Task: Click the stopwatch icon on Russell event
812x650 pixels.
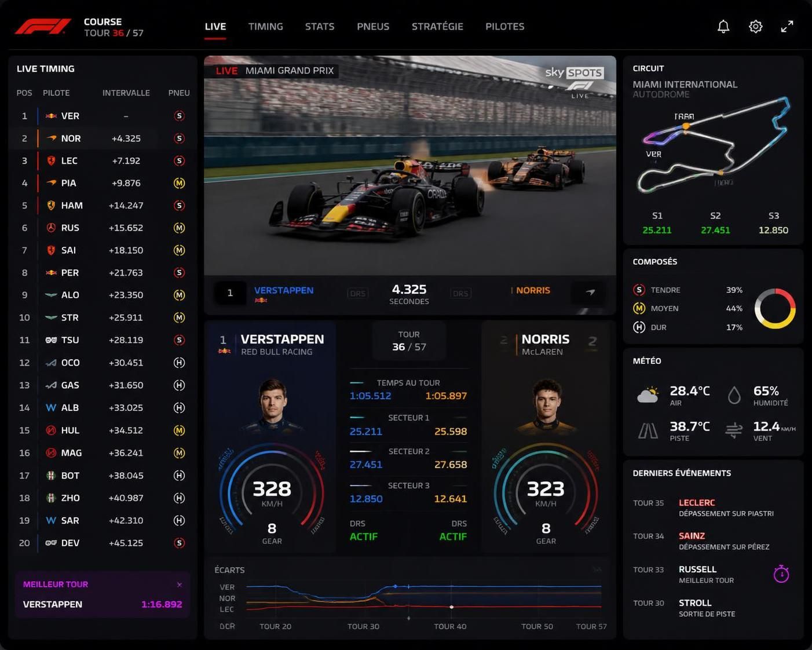Action: 781,574
